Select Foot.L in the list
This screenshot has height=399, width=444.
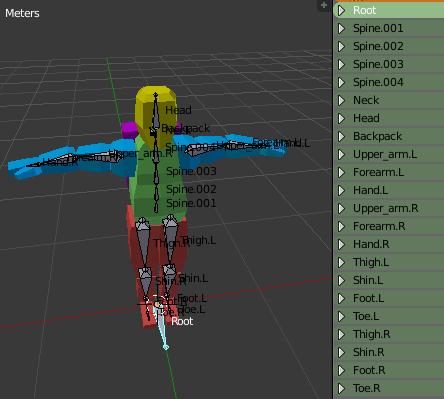point(389,298)
